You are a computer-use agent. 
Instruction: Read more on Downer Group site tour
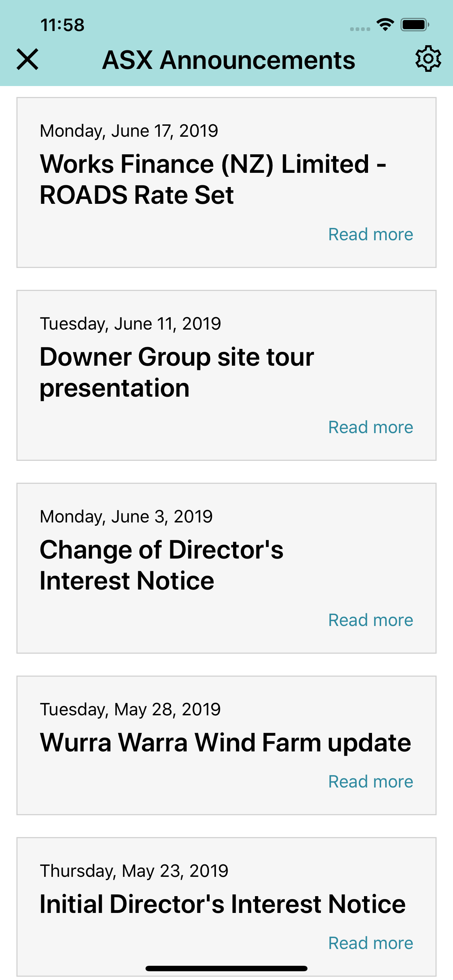(x=371, y=427)
